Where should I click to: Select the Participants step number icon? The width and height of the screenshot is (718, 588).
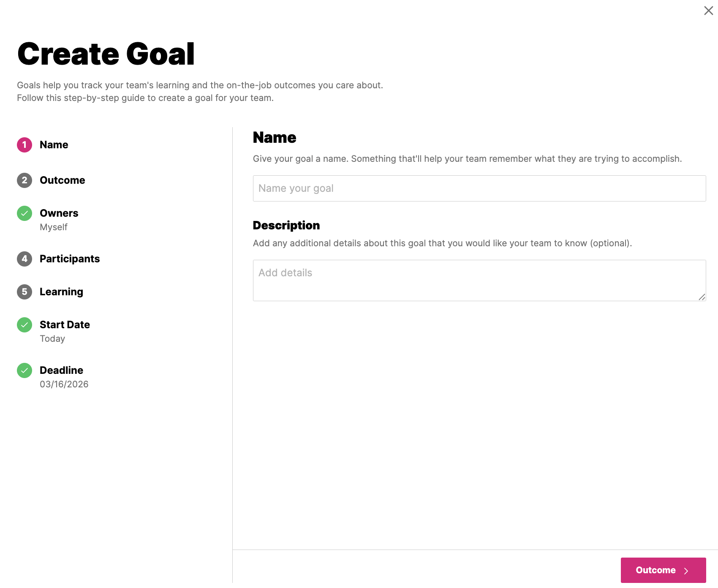click(x=24, y=259)
